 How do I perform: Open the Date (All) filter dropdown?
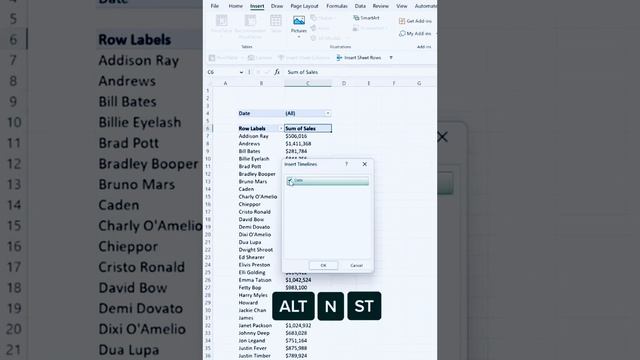[327, 113]
